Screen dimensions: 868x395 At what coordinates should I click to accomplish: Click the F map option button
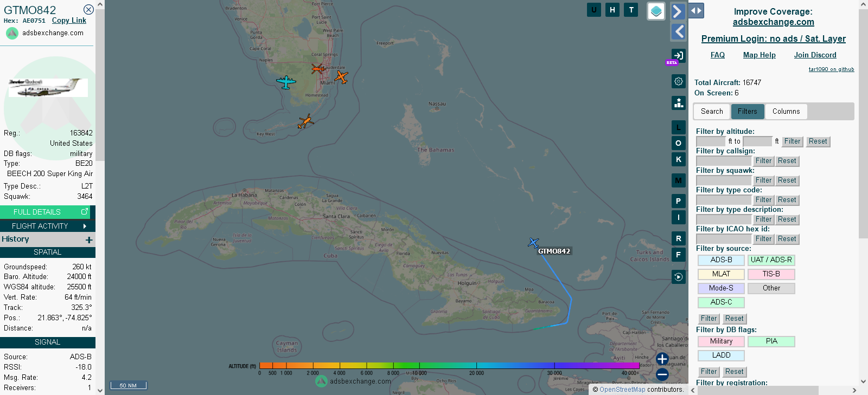point(678,255)
